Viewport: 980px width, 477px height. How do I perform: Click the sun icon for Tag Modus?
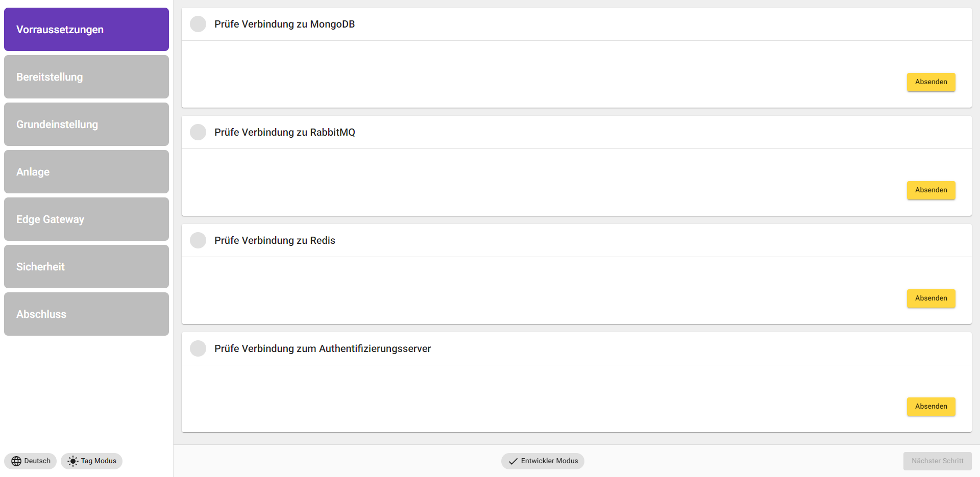tap(73, 461)
